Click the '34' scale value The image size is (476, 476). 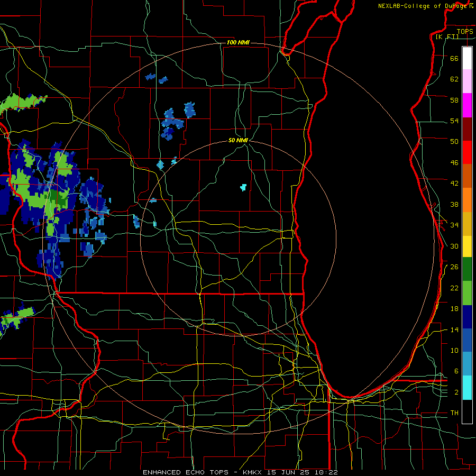[454, 225]
